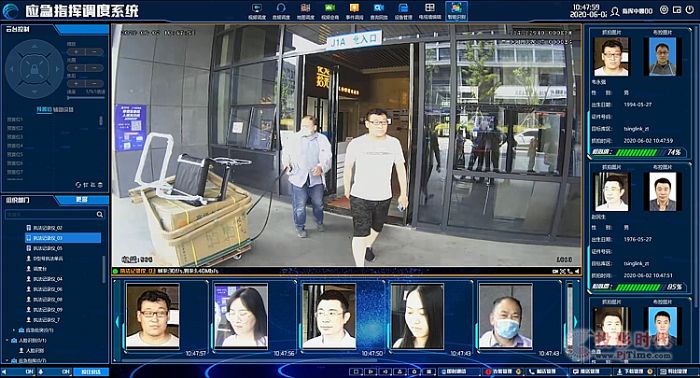This screenshot has height=378, width=700.
Task: Select 执法记录仪_05 device in tree
Action: (47, 248)
